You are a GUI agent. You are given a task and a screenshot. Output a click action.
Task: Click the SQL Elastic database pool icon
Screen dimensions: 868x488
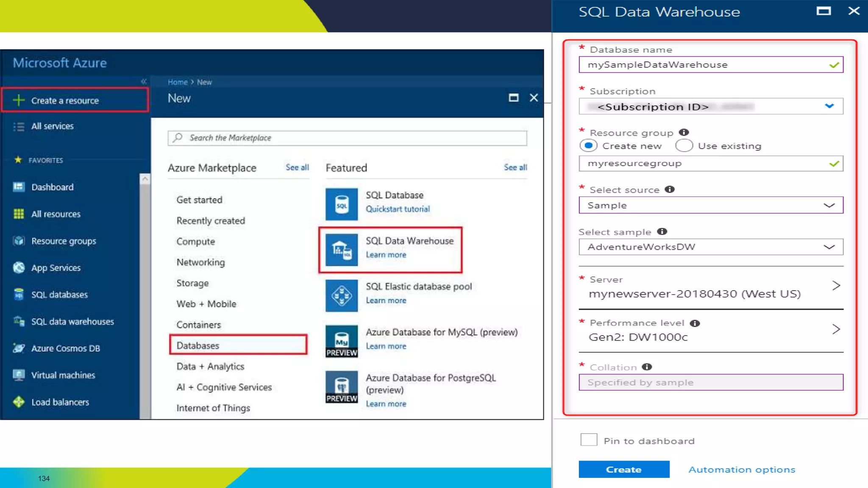pos(342,296)
